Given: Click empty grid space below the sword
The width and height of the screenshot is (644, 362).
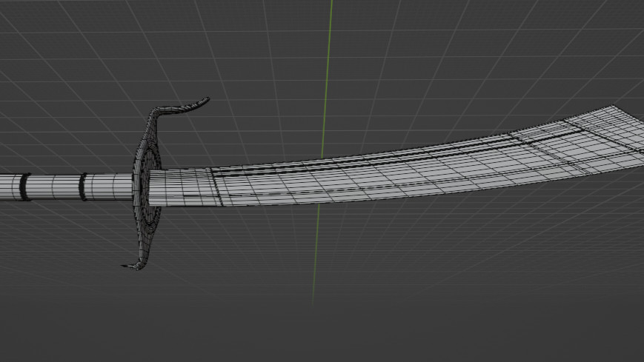Looking at the screenshot, I should [445, 296].
